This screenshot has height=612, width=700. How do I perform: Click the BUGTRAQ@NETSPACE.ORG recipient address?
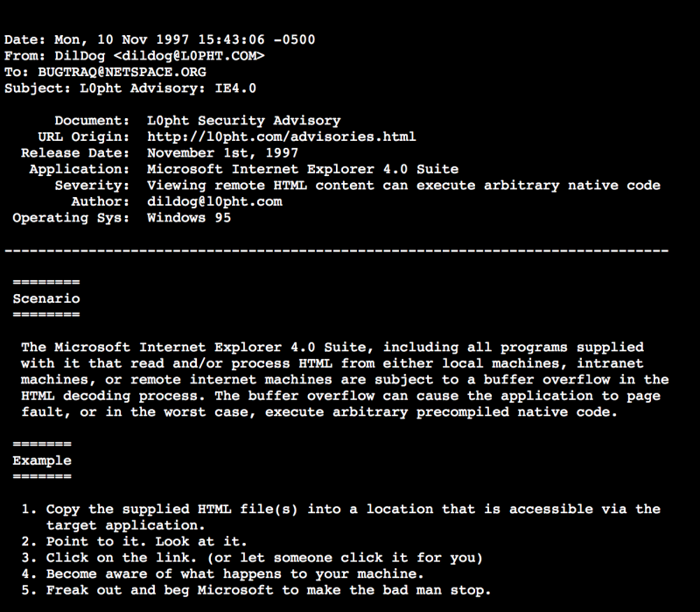click(122, 72)
